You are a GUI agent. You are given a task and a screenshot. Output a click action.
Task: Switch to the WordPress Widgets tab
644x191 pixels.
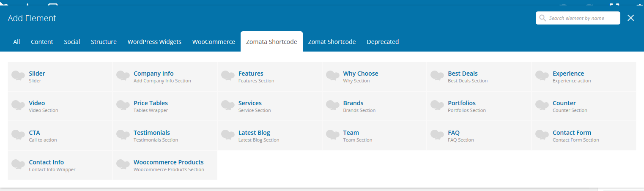pos(154,42)
